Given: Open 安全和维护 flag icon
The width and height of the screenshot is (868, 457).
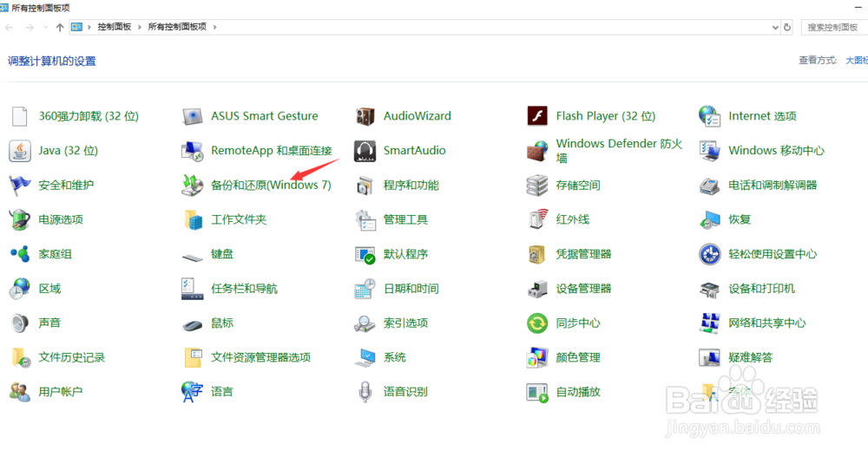Looking at the screenshot, I should point(19,186).
